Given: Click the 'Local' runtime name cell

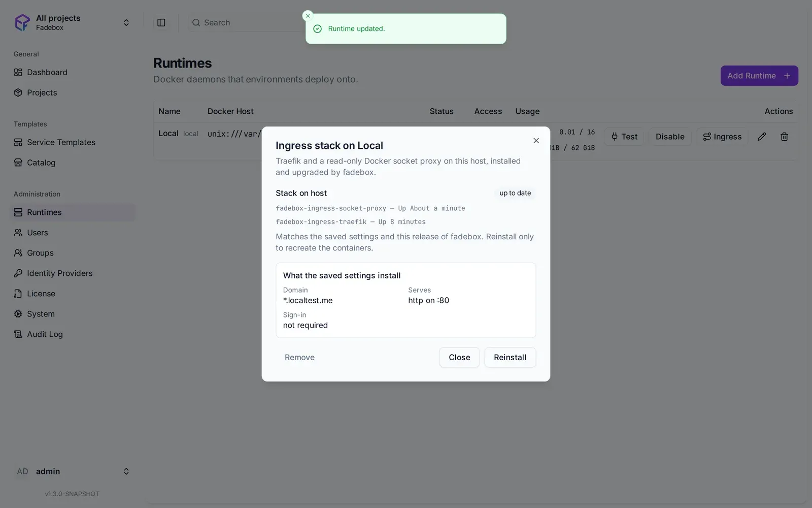Looking at the screenshot, I should pyautogui.click(x=168, y=133).
